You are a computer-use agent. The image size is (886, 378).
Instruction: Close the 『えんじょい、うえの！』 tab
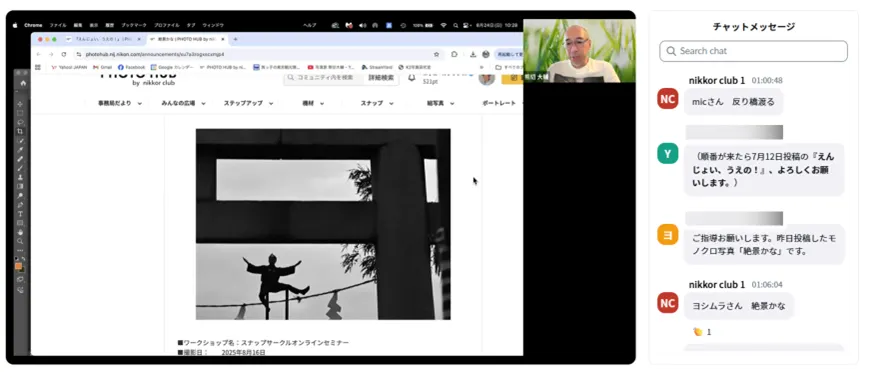[x=139, y=39]
